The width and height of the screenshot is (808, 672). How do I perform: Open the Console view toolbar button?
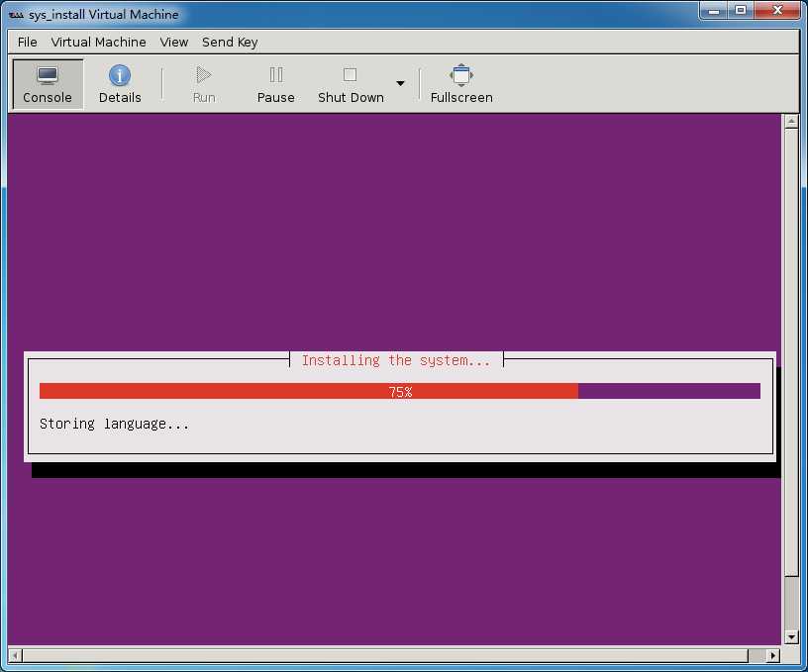coord(48,84)
